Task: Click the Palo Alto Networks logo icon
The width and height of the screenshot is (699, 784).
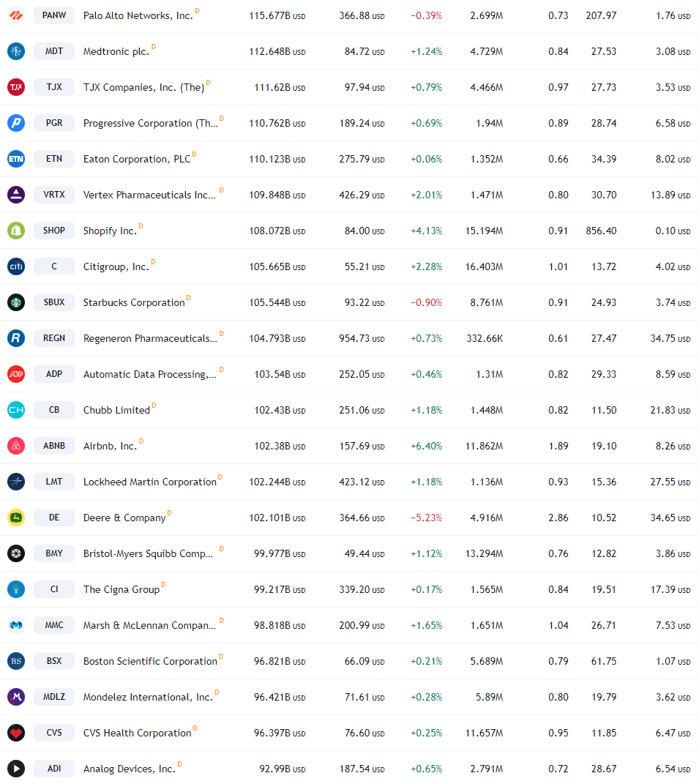Action: [16, 15]
